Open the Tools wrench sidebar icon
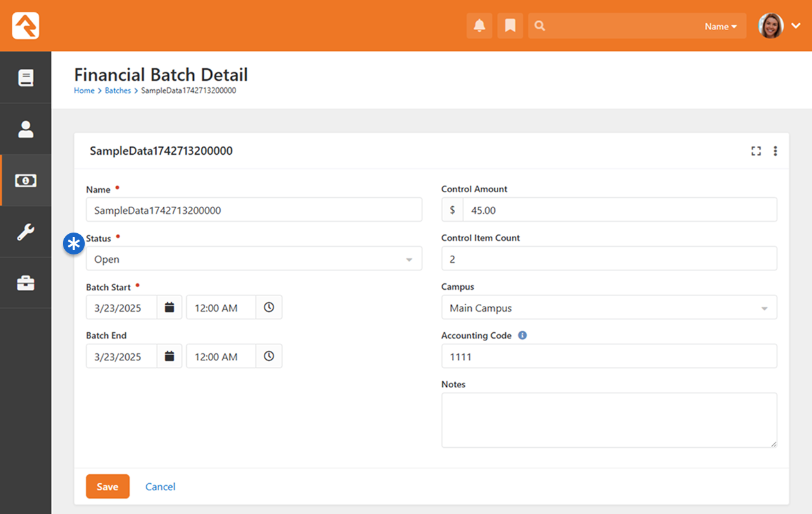The width and height of the screenshot is (812, 514). [x=26, y=232]
